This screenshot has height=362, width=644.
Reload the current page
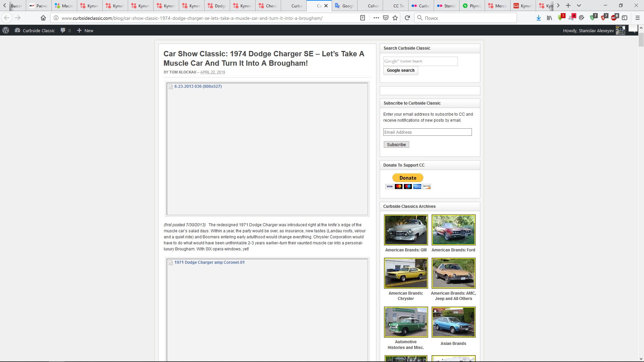[407, 18]
